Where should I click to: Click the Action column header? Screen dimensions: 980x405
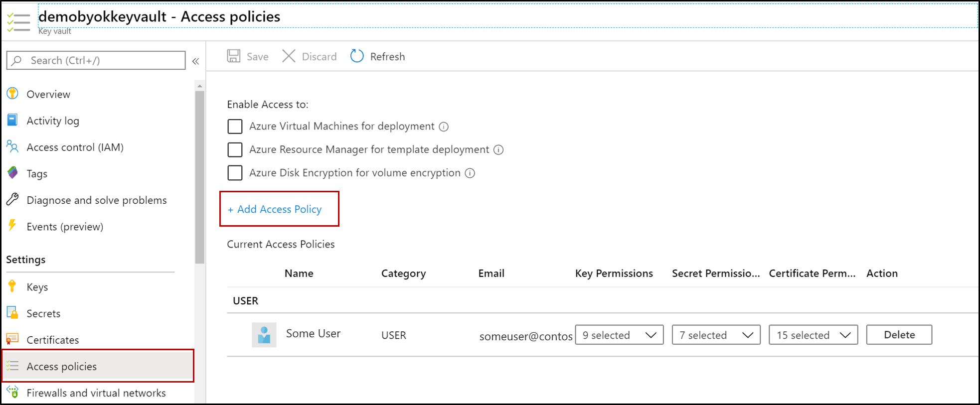[x=882, y=273]
